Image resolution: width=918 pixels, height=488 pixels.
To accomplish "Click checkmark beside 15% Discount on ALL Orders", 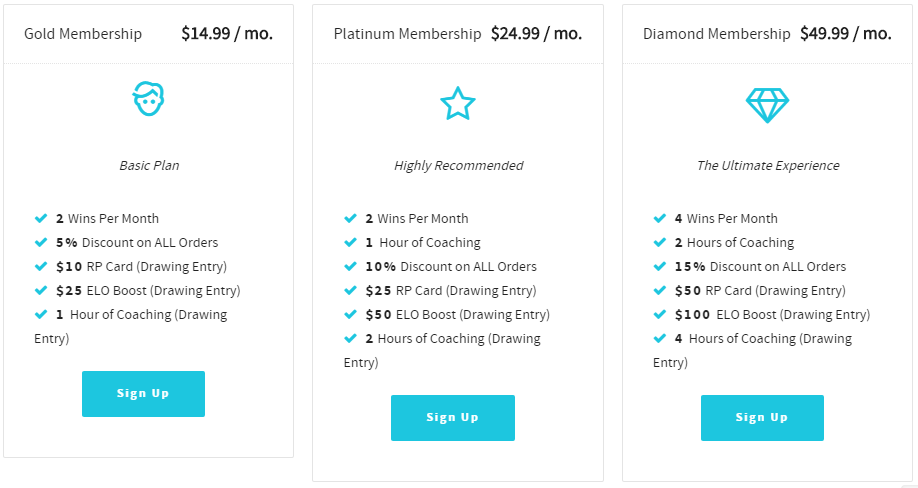I will coord(660,266).
